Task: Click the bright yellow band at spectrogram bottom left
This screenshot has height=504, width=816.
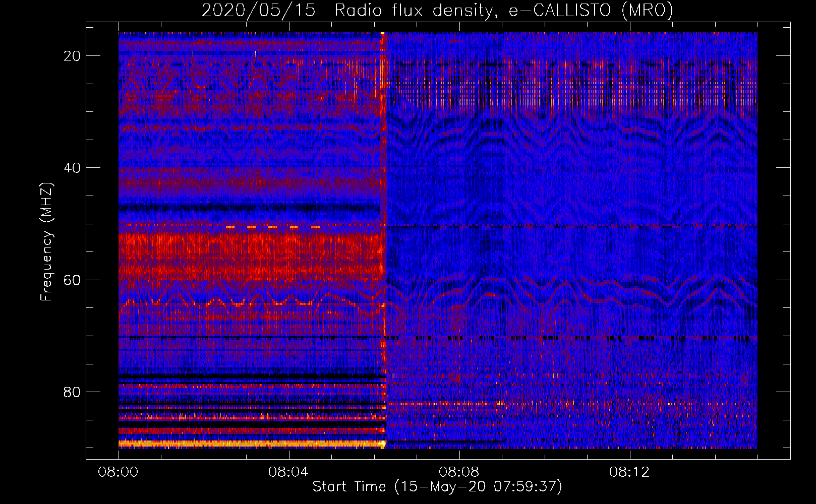Action: click(251, 444)
